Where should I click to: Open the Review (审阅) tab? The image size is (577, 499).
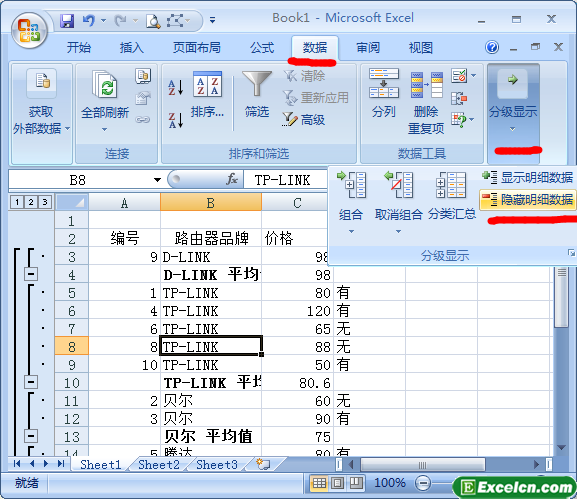click(x=368, y=47)
